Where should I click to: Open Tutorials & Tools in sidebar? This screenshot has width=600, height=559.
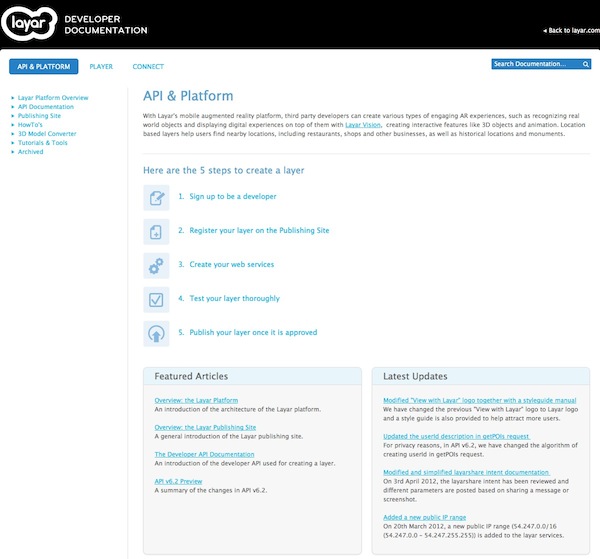coord(42,143)
